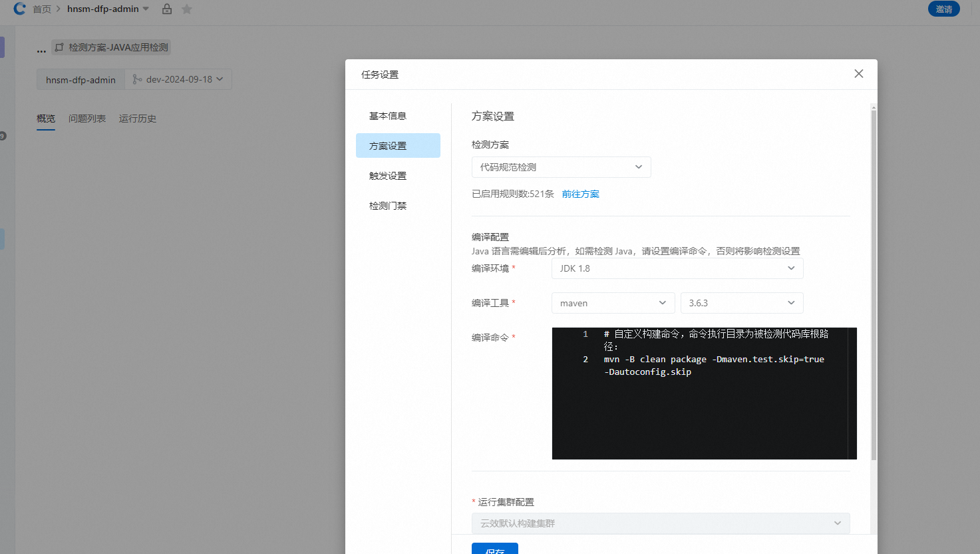Expand the hnsm-dfp-admin project dropdown

click(146, 9)
